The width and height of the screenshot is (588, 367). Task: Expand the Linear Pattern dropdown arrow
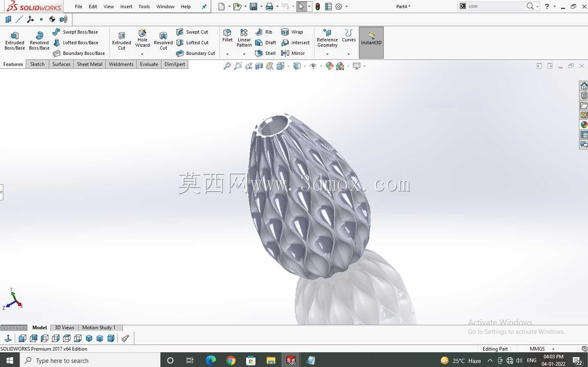[244, 54]
